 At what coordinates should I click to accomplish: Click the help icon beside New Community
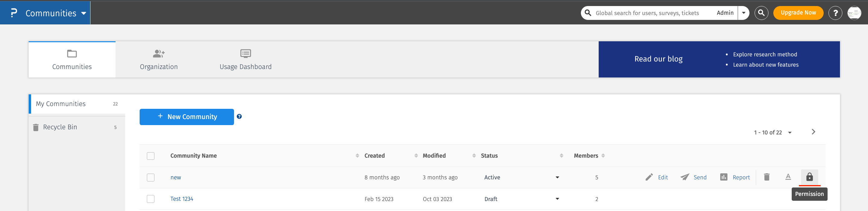tap(239, 116)
